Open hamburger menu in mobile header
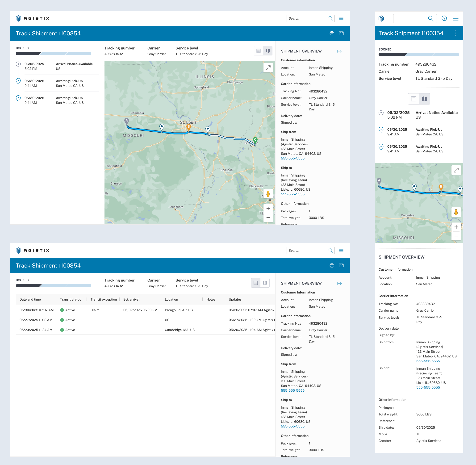The width and height of the screenshot is (476, 465). (455, 19)
